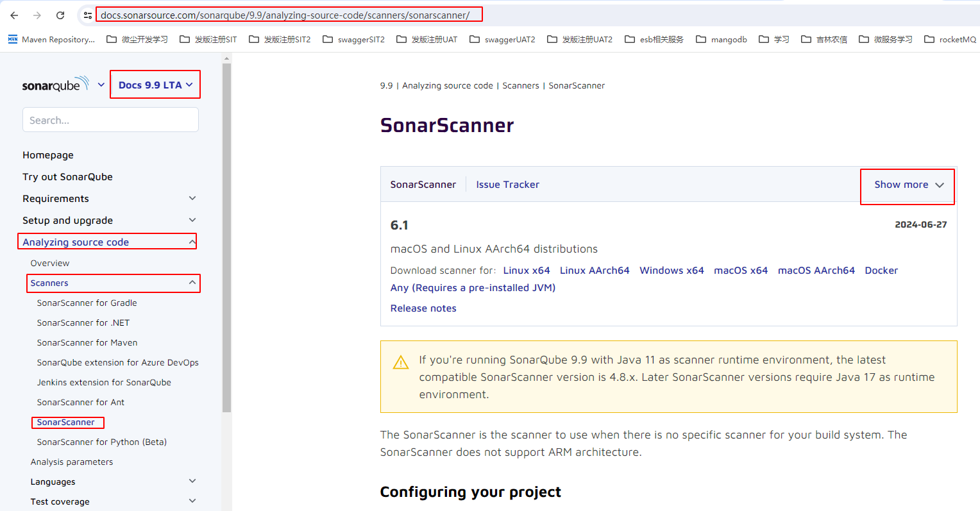980x511 pixels.
Task: Open SonarScanner for Ant page
Action: pyautogui.click(x=81, y=402)
